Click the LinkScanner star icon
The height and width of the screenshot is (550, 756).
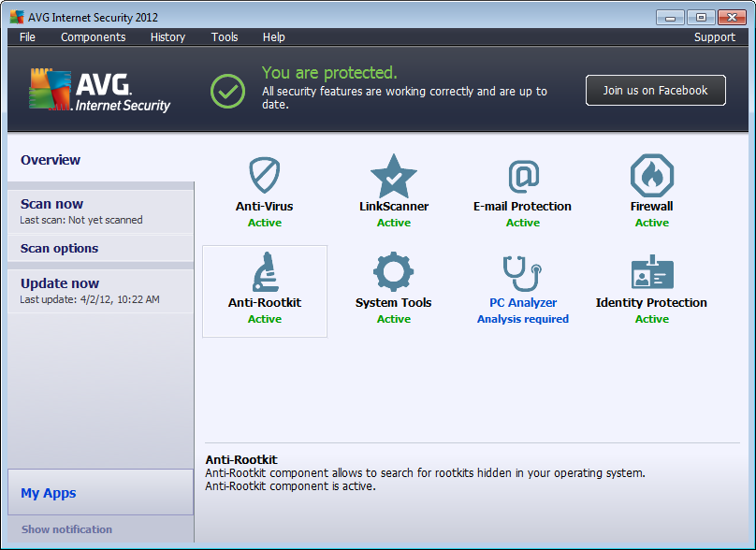tap(394, 176)
